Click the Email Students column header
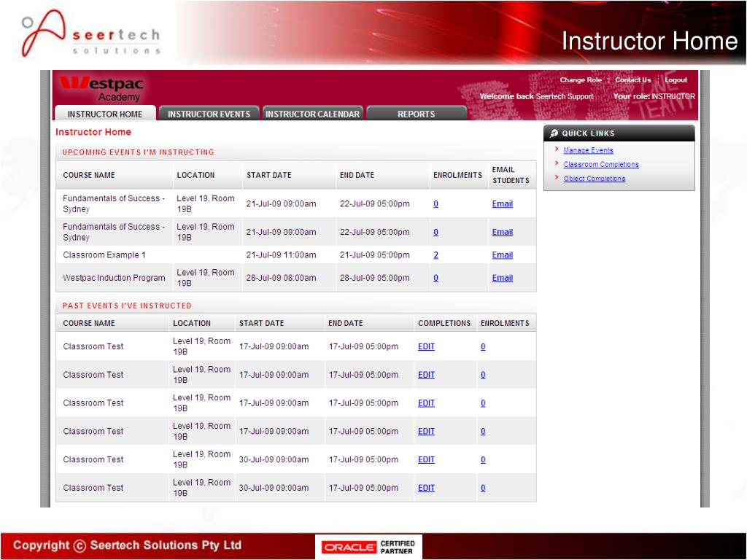The width and height of the screenshot is (747, 560). coord(511,175)
